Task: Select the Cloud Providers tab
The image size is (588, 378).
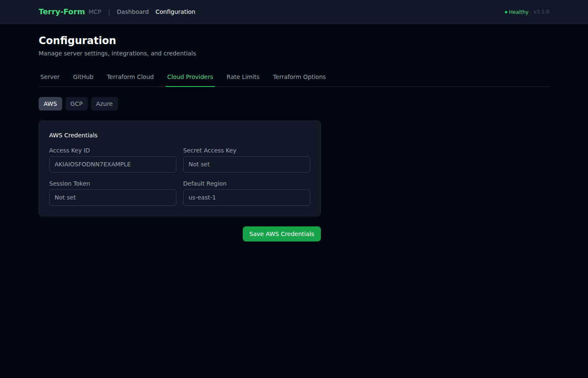Action: (x=190, y=77)
